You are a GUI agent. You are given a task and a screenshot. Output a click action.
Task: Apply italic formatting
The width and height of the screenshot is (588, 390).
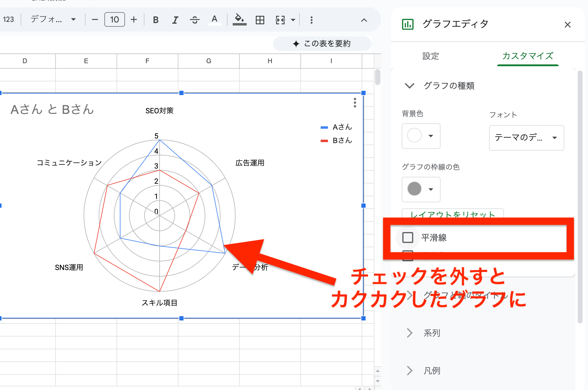pyautogui.click(x=175, y=19)
